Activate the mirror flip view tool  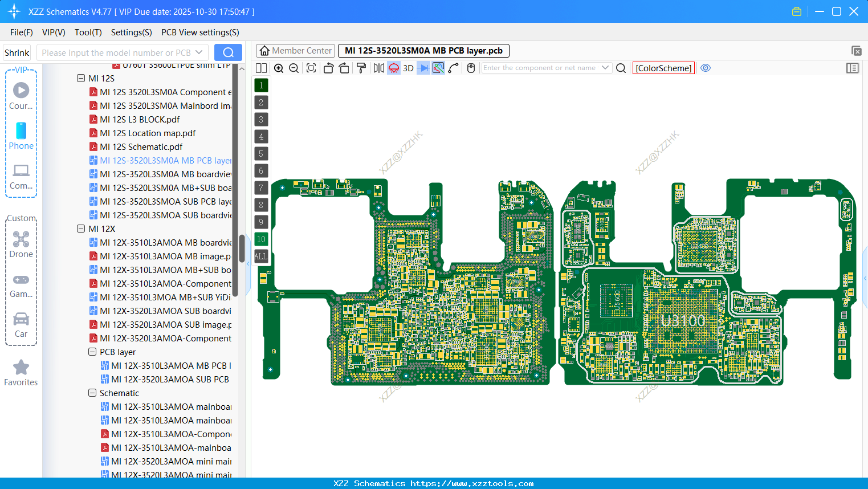[x=378, y=68]
